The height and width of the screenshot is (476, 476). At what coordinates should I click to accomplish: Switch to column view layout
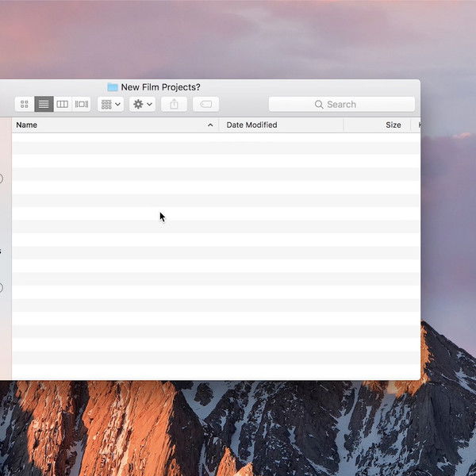(x=63, y=104)
